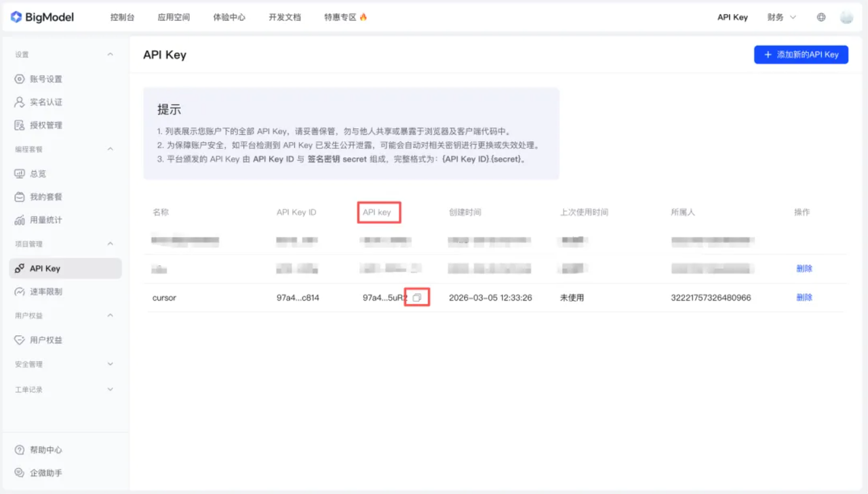The width and height of the screenshot is (868, 494).
Task: Open 应用空间 from the top bar
Action: (174, 17)
